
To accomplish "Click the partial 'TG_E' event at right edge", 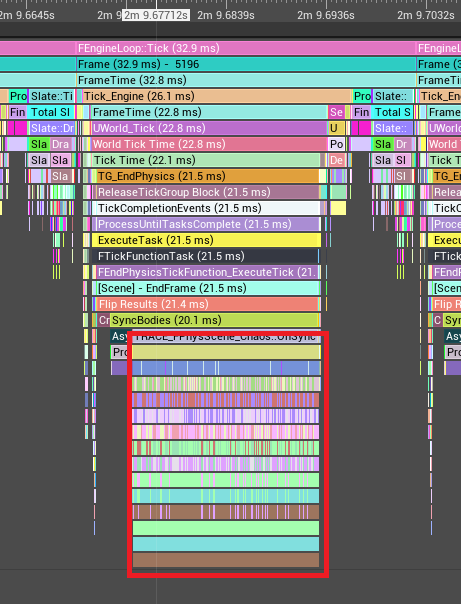I will [447, 176].
